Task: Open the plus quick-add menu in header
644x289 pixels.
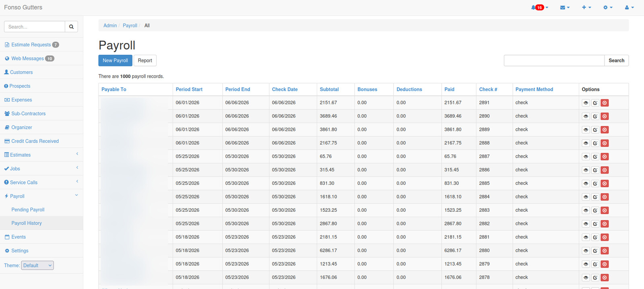Action: 586,8
